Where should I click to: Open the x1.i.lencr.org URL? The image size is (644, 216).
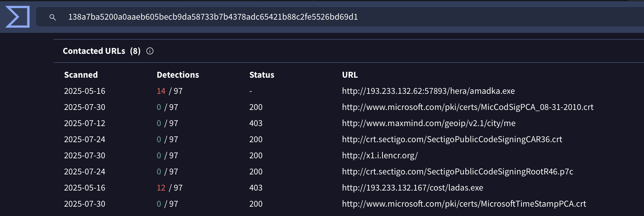[x=380, y=155]
